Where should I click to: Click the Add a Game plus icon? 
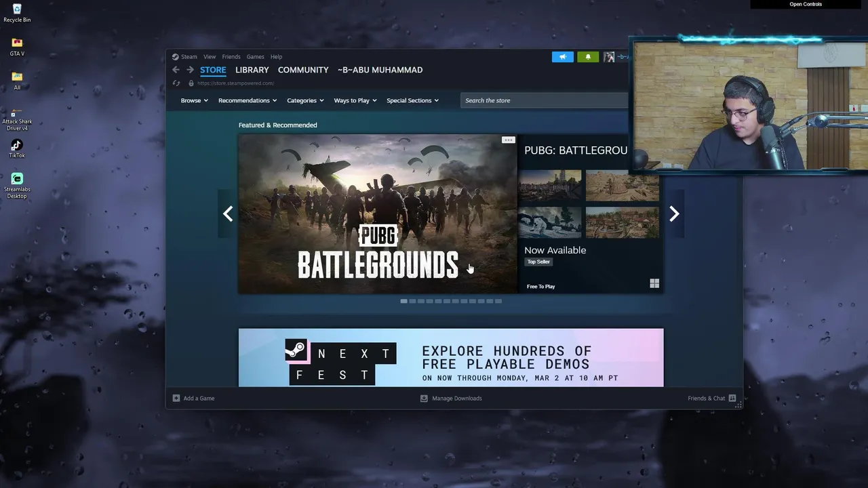176,399
